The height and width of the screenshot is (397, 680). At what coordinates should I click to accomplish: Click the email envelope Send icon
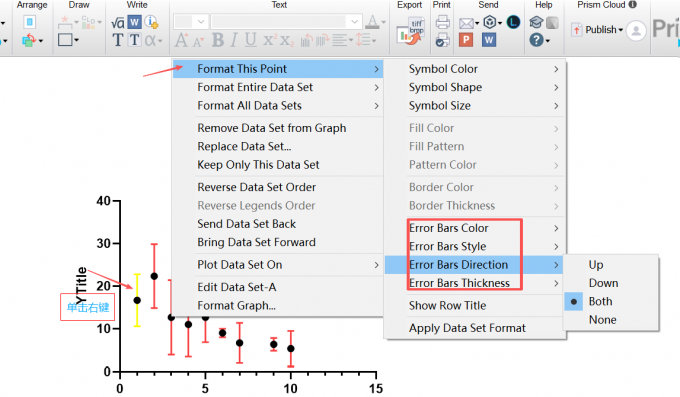tap(466, 23)
